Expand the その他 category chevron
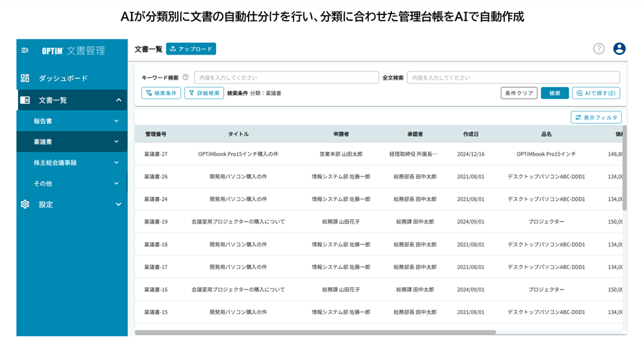This screenshot has height=346, width=644. tap(116, 183)
